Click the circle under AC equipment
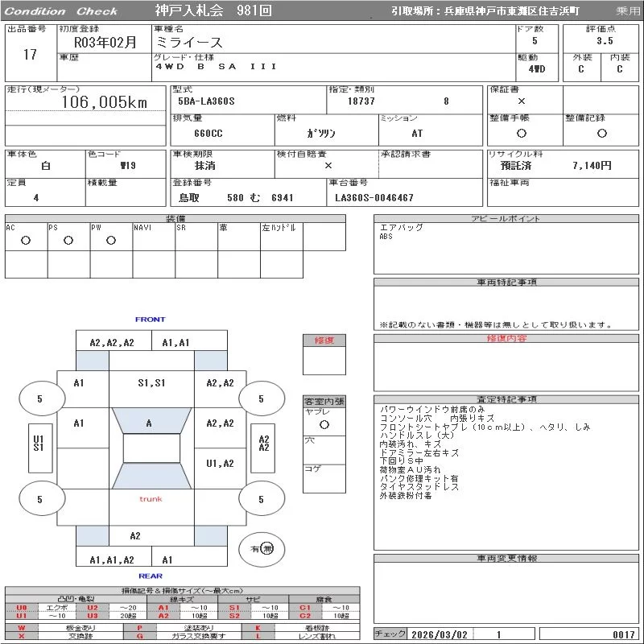The image size is (644, 644). (x=26, y=241)
